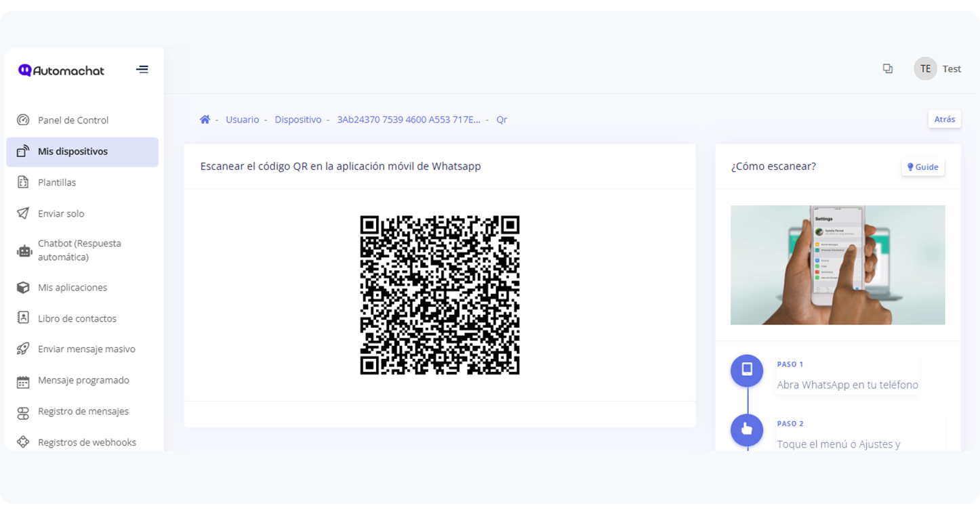Click the Registro de mensajes icon
The height and width of the screenshot is (516, 980).
pos(23,412)
